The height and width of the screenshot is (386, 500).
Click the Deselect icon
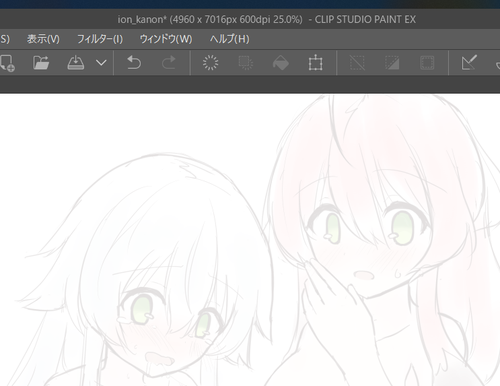coord(357,63)
